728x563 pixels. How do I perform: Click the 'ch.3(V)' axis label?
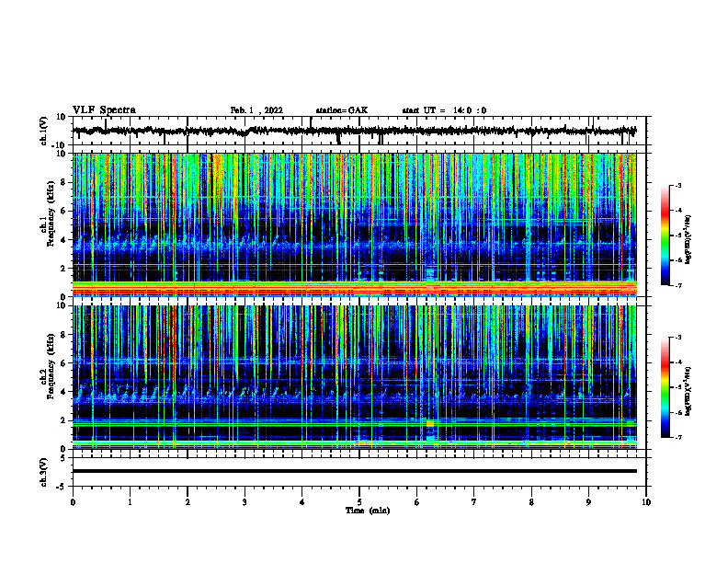(x=44, y=472)
